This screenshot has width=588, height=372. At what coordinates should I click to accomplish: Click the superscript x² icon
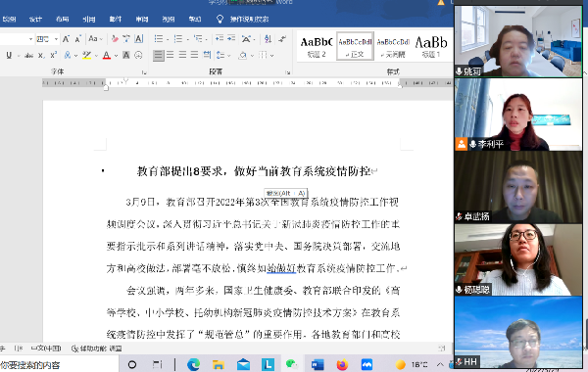pyautogui.click(x=54, y=55)
